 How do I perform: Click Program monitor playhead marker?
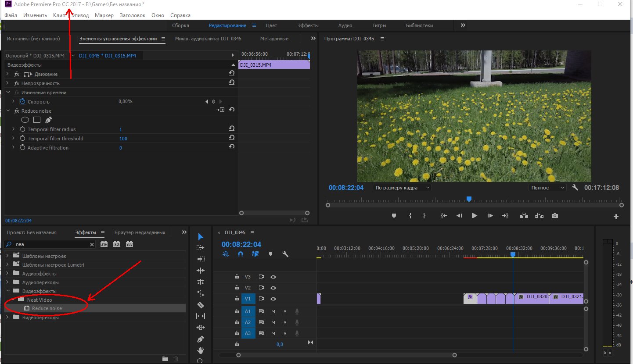tap(469, 199)
